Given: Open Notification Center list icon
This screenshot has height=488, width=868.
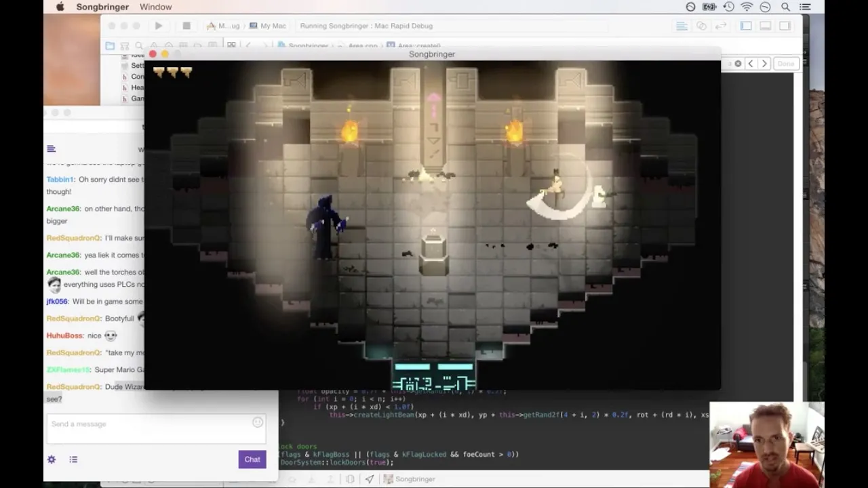Looking at the screenshot, I should (805, 7).
